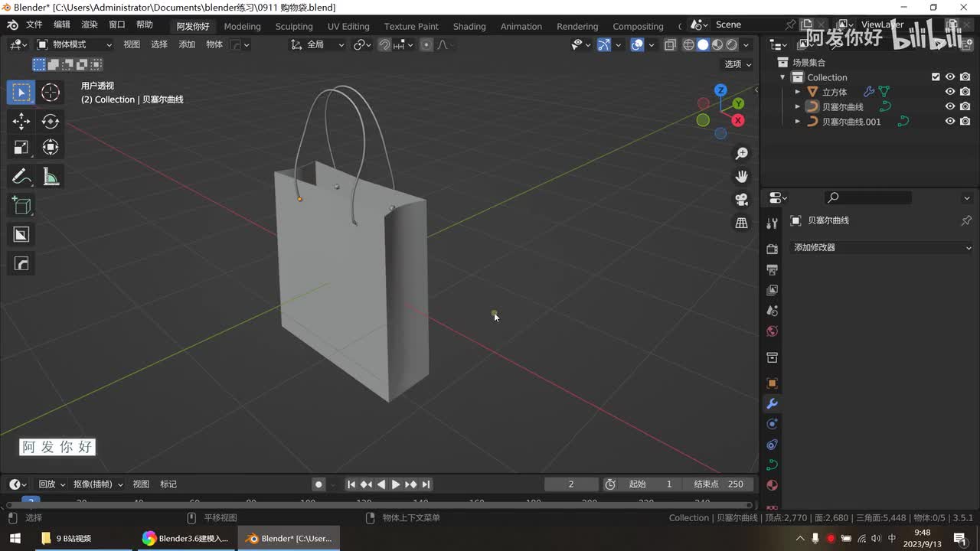
Task: Open the World properties tab
Action: [772, 331]
